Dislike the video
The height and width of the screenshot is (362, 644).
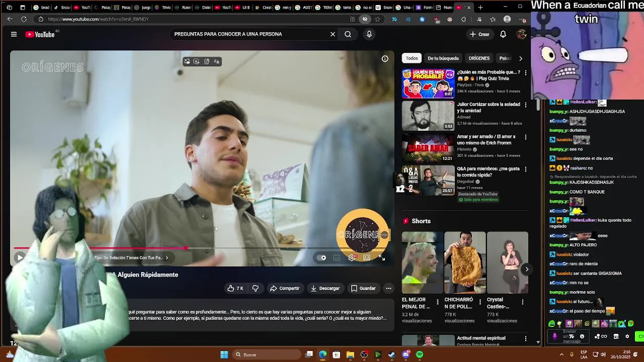tap(256, 288)
